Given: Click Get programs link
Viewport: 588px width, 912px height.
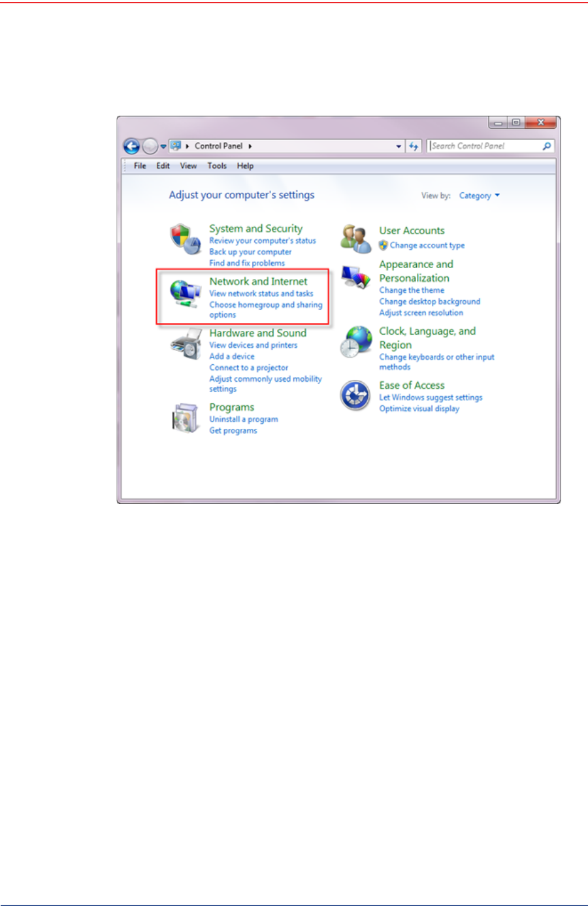Looking at the screenshot, I should click(x=233, y=430).
